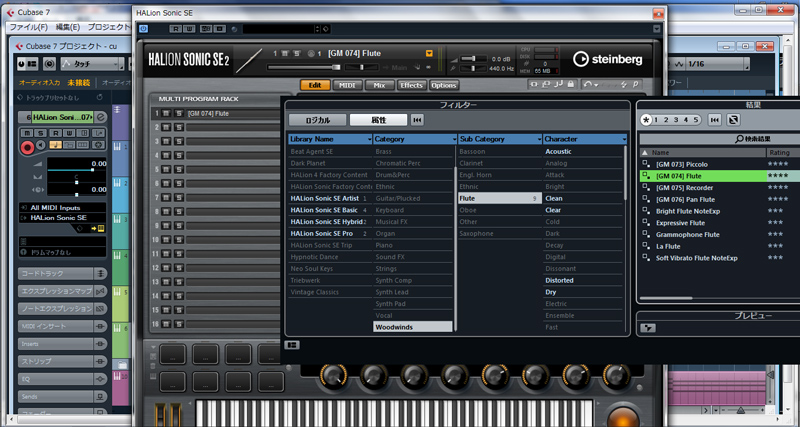Adjust the master tune slider showing 440.0 Hz
The image size is (800, 427).
point(474,68)
